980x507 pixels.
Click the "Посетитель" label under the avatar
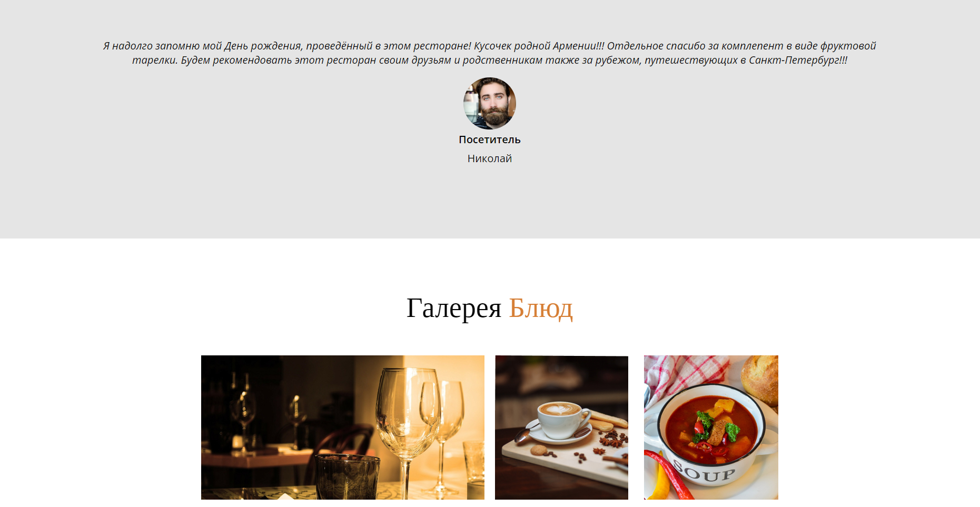tap(490, 140)
